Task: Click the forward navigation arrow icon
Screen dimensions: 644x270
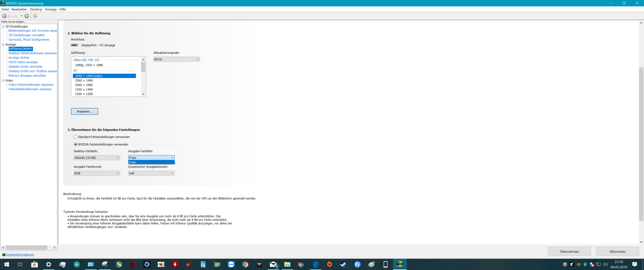Action: (27, 16)
